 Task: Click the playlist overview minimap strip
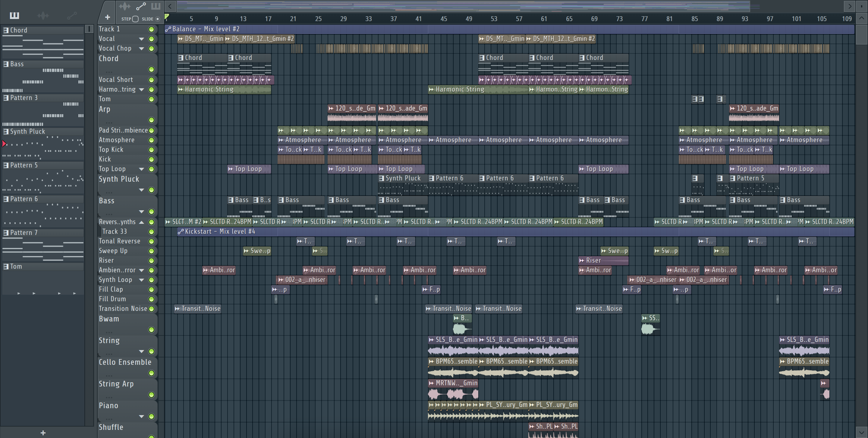(x=463, y=6)
